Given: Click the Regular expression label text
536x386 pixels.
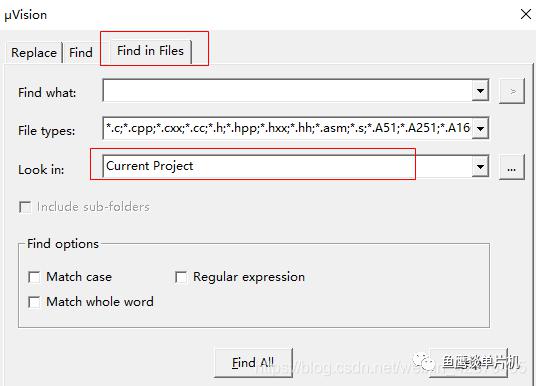Looking at the screenshot, I should [x=249, y=277].
